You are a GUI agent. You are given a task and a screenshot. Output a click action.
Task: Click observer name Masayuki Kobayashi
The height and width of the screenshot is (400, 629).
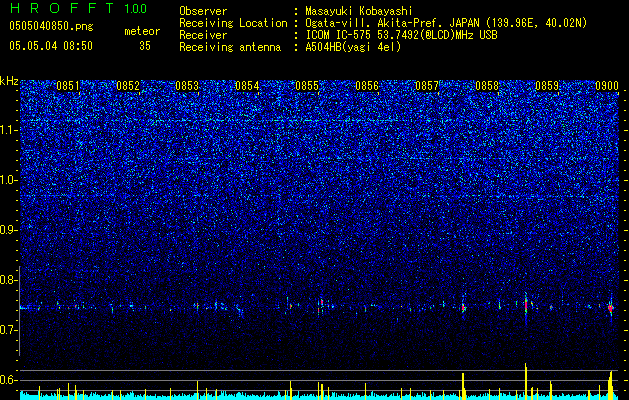pos(359,11)
